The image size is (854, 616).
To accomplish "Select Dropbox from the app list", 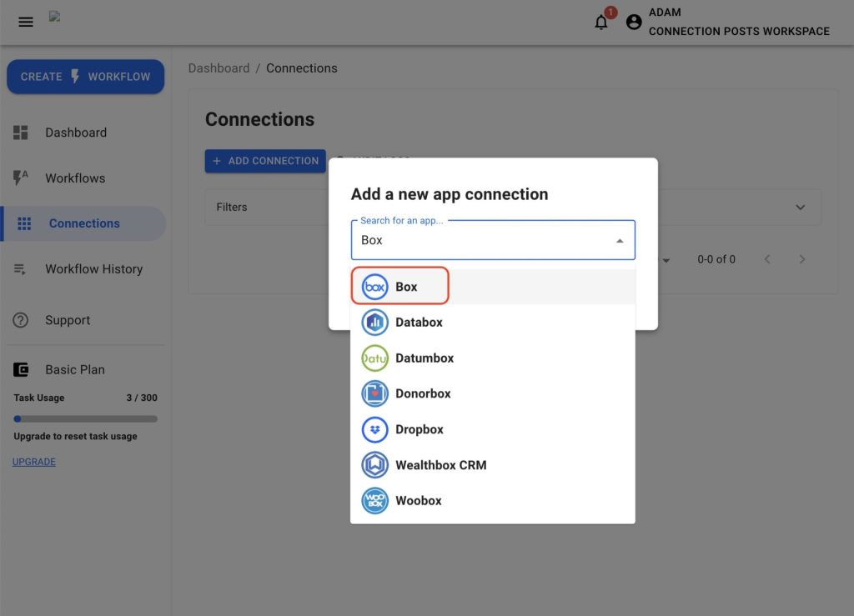I will [x=492, y=429].
